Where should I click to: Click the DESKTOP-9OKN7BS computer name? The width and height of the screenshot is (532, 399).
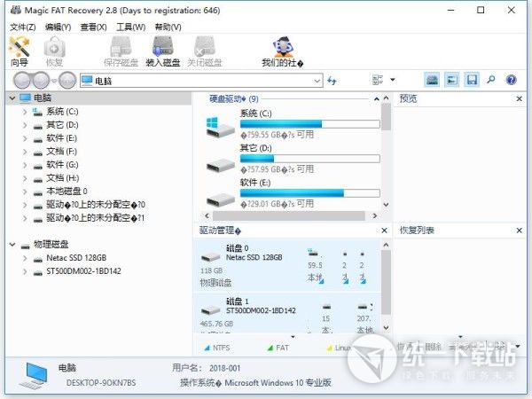(x=101, y=383)
